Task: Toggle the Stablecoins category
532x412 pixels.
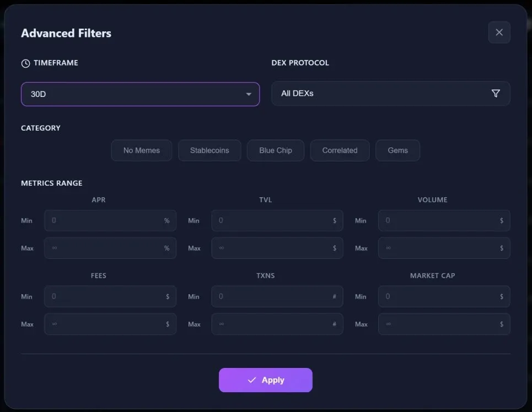Action: (209, 150)
